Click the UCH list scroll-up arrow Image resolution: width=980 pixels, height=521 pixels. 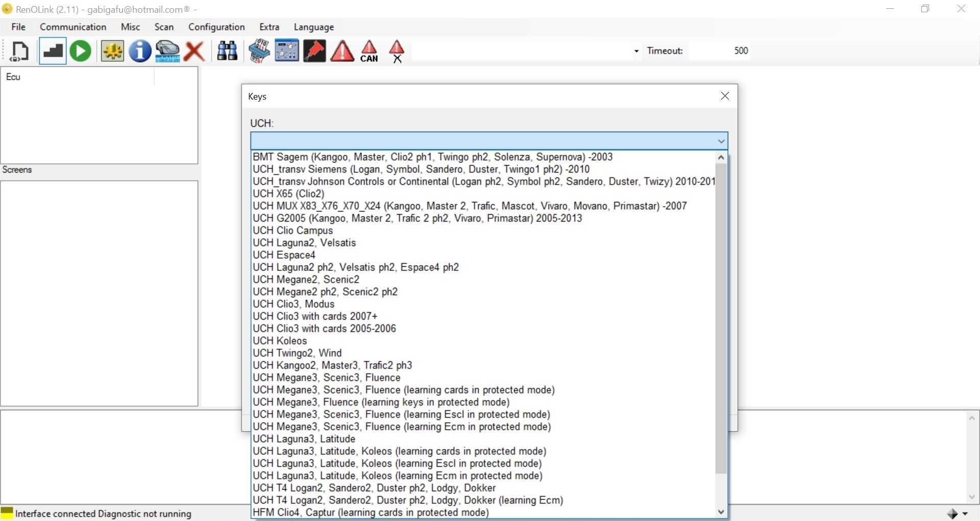coord(721,157)
